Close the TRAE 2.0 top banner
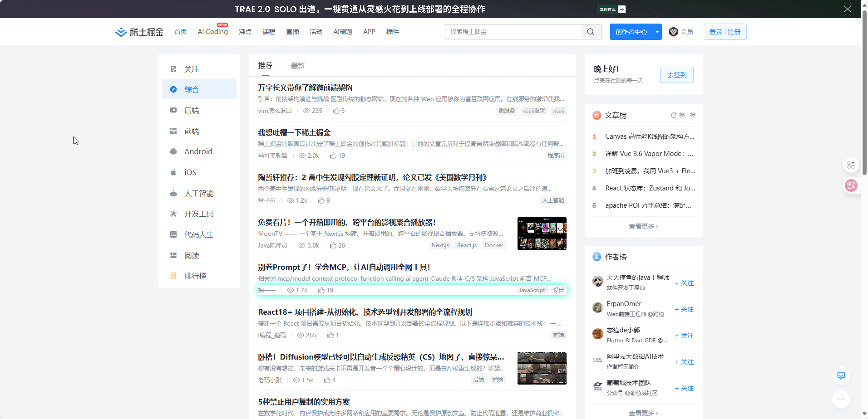 848,9
